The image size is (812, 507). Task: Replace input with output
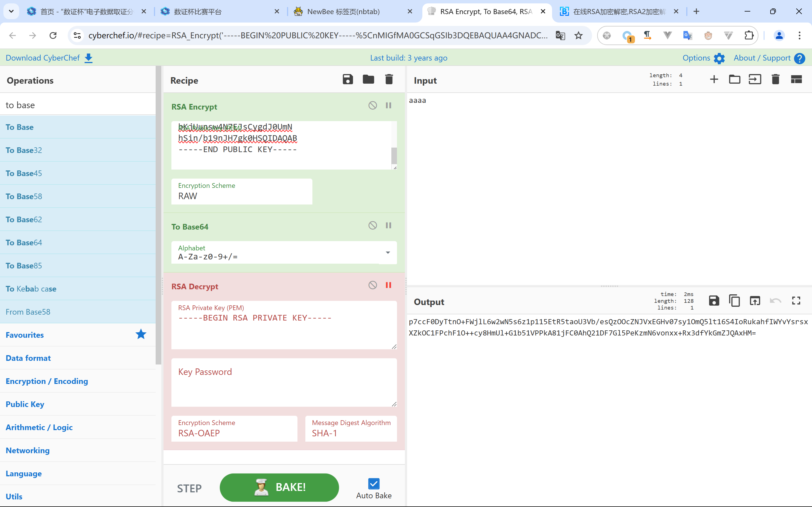[754, 301]
